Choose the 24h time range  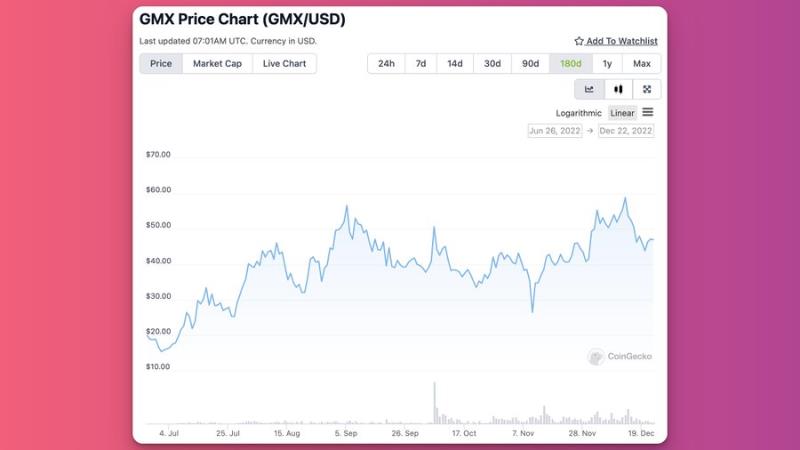(x=386, y=64)
